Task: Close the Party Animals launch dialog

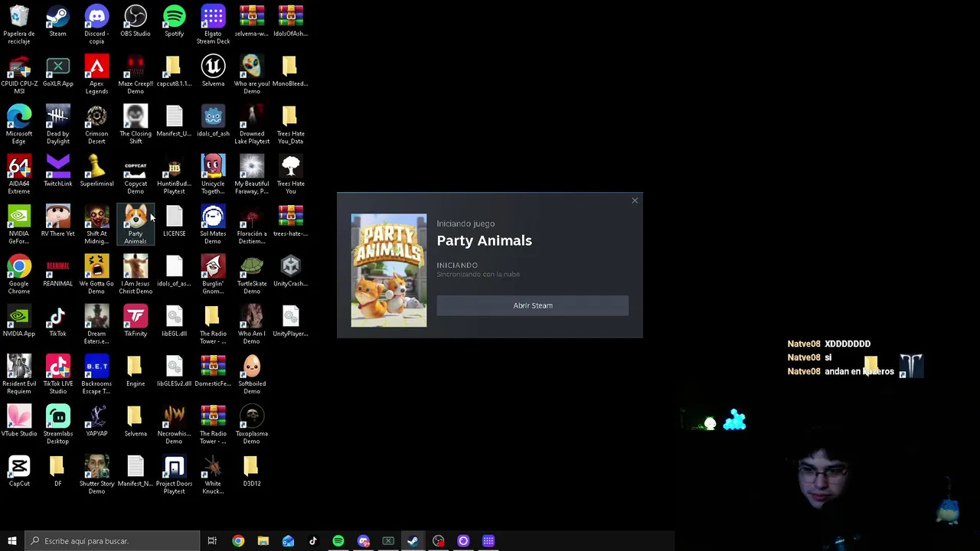Action: (635, 201)
